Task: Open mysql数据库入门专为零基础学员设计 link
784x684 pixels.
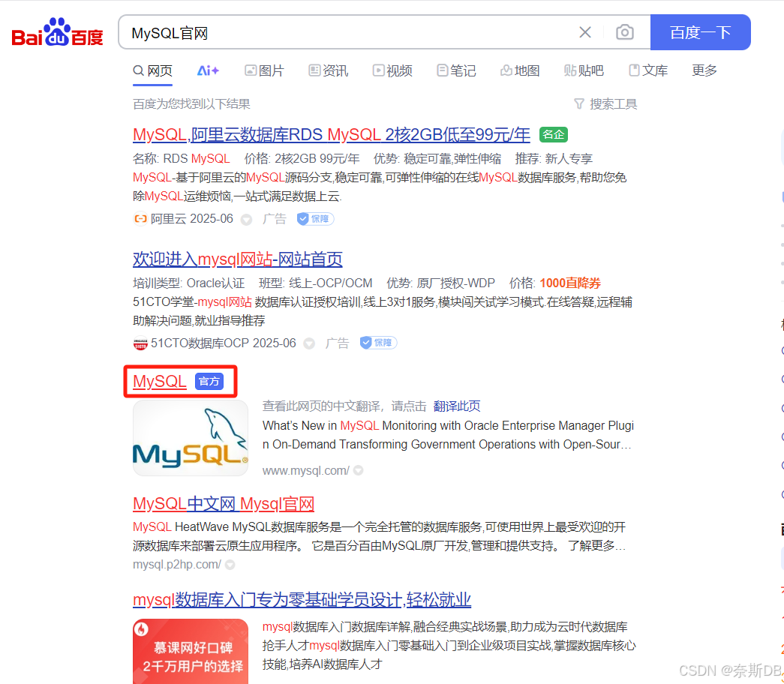Action: tap(302, 599)
